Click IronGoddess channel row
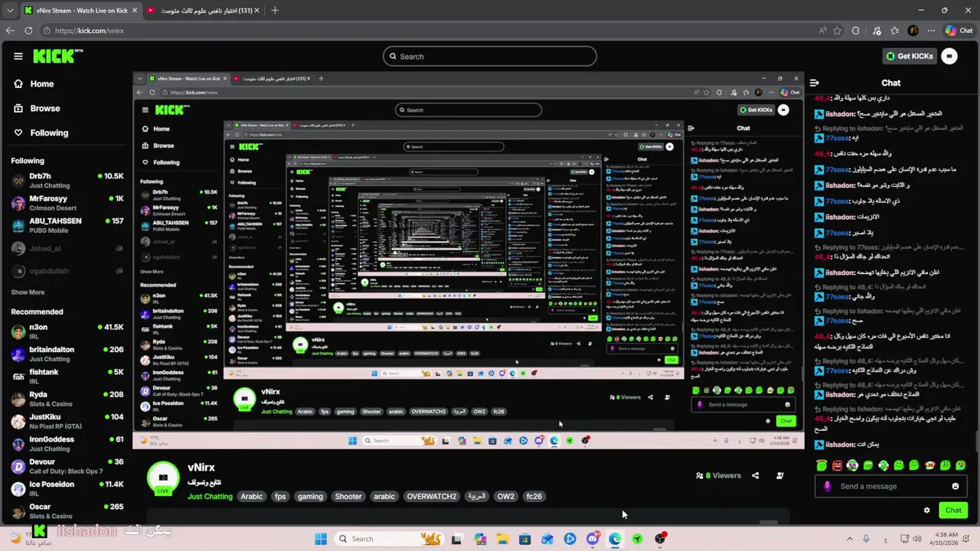 (x=67, y=443)
